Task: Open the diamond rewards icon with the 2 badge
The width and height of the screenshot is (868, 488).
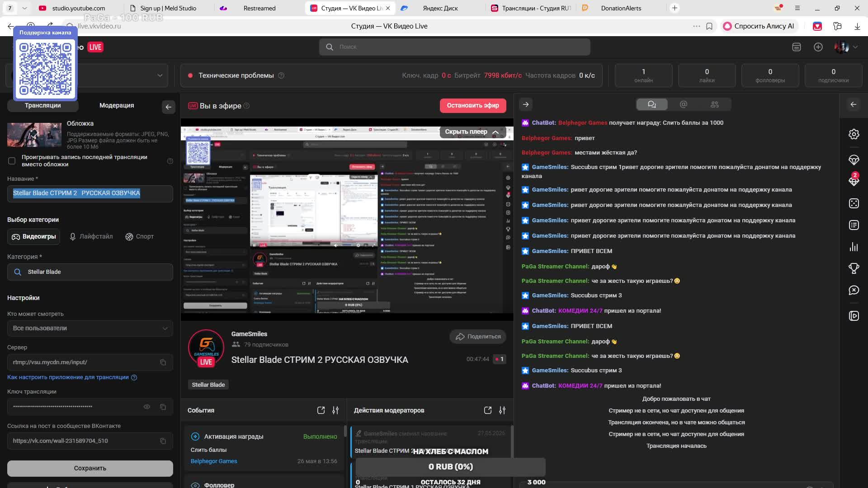Action: click(854, 181)
